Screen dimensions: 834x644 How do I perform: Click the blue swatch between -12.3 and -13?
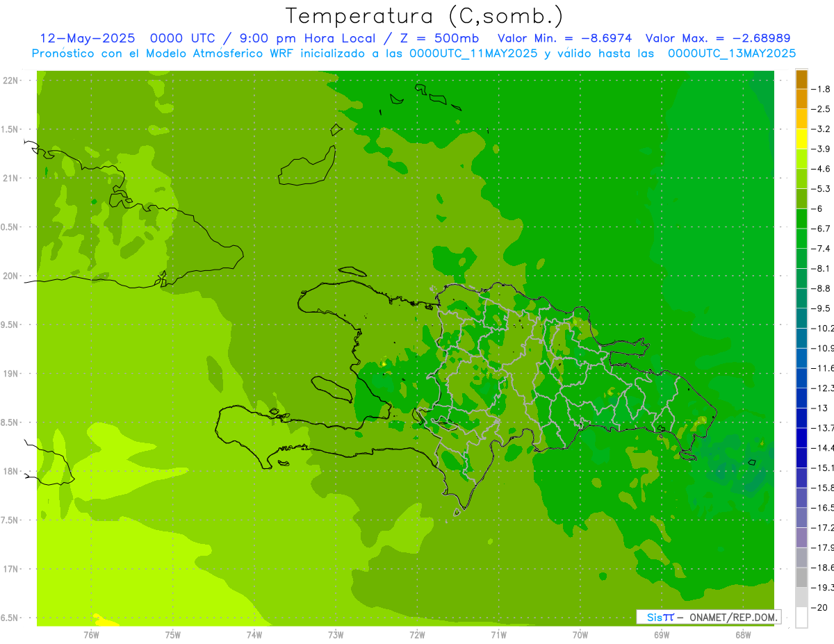[x=801, y=398]
